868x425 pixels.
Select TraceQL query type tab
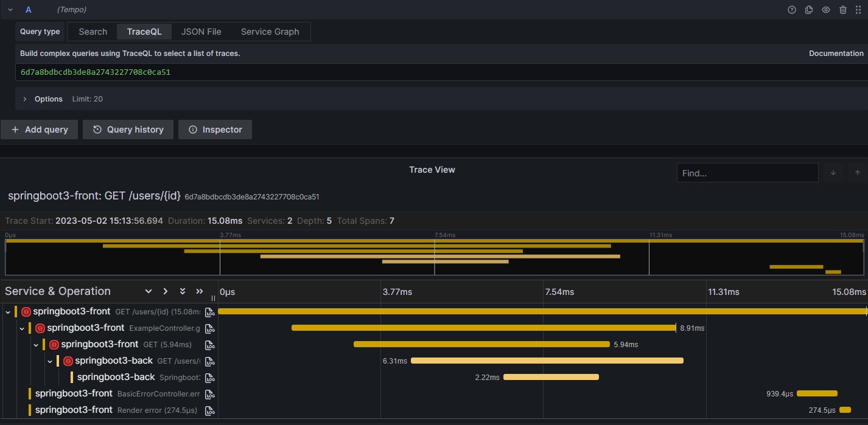point(144,32)
